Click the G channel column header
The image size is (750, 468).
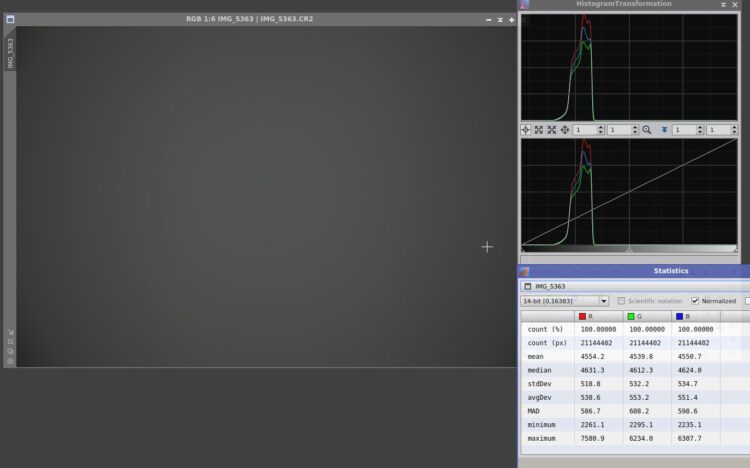(x=647, y=316)
